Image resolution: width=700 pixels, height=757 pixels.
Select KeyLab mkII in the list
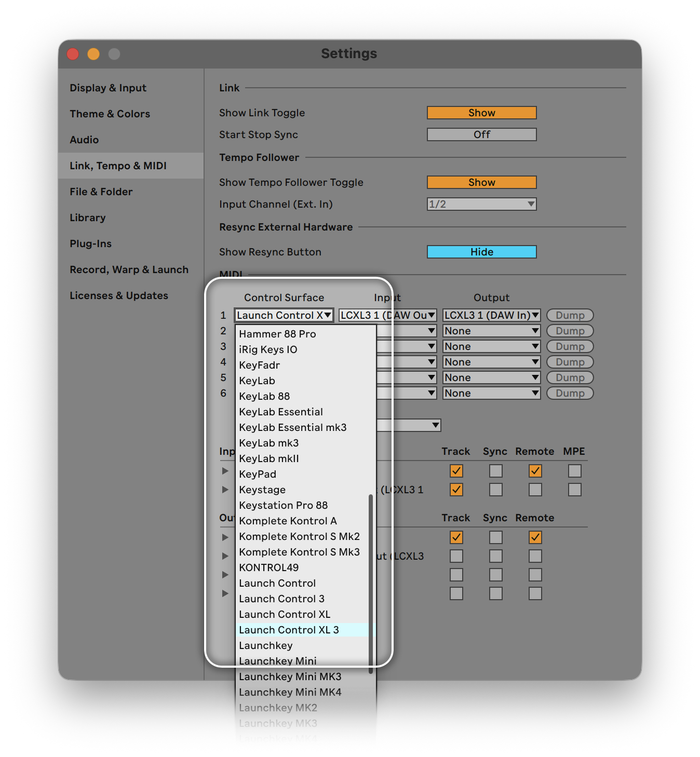coord(303,458)
